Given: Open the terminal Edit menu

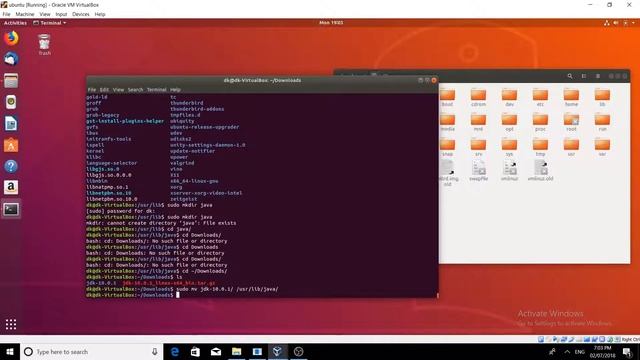Looking at the screenshot, I should [104, 89].
